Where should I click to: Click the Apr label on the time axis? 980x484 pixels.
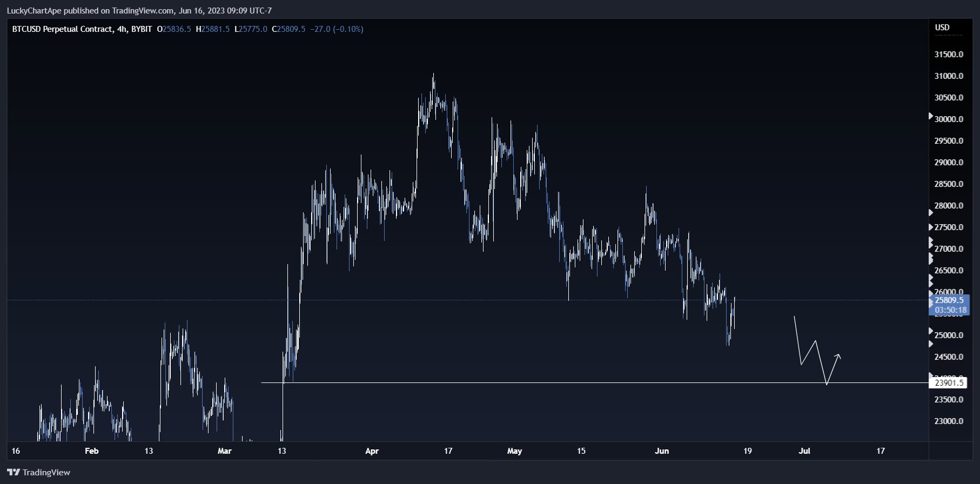pyautogui.click(x=372, y=451)
